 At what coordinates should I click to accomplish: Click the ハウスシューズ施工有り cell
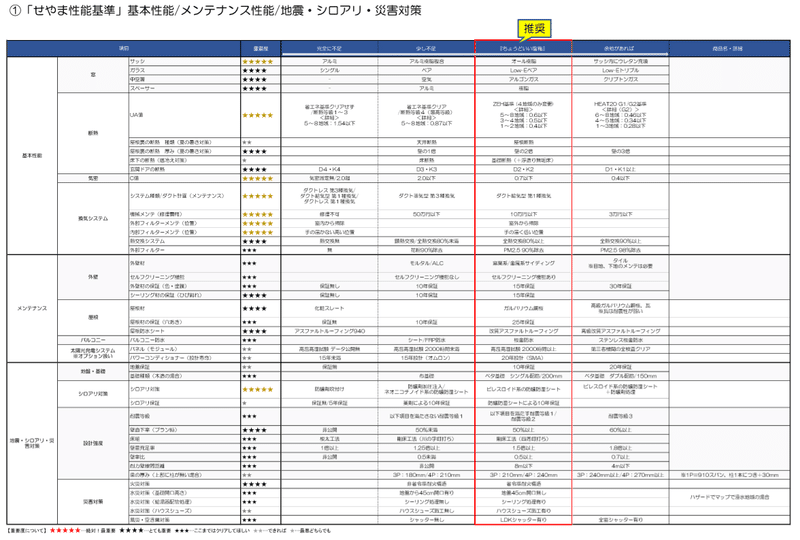coord(523,510)
